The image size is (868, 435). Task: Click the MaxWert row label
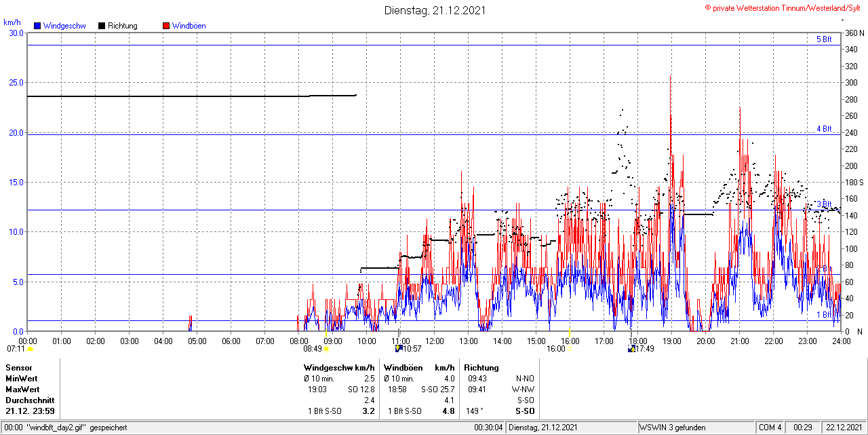click(x=22, y=390)
